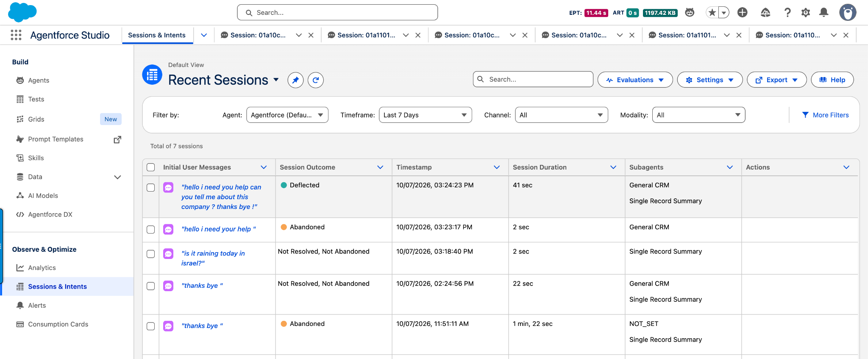Open the Modality filter dropdown

coord(698,115)
